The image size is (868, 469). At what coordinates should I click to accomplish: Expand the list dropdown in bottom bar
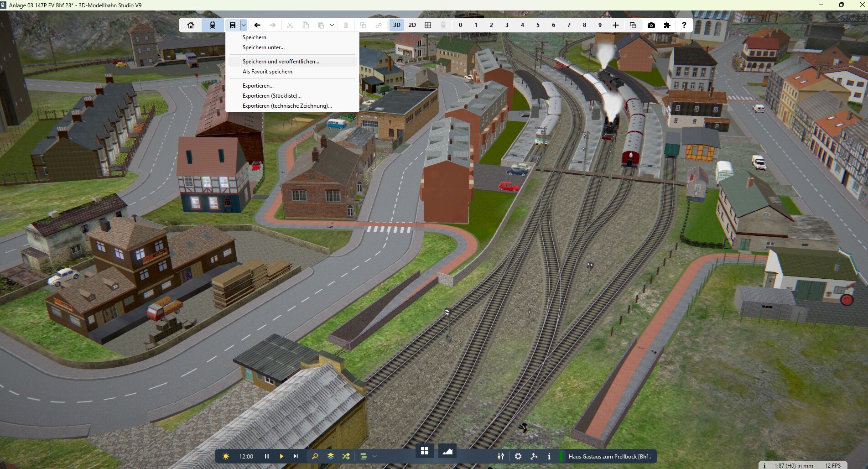(374, 456)
